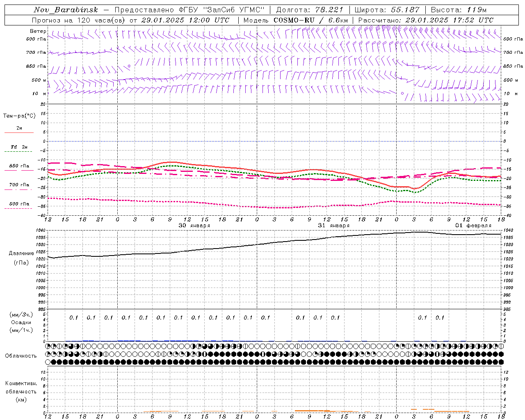525x420 pixels.
Task: Click the date label "30 января"
Action: (194, 226)
